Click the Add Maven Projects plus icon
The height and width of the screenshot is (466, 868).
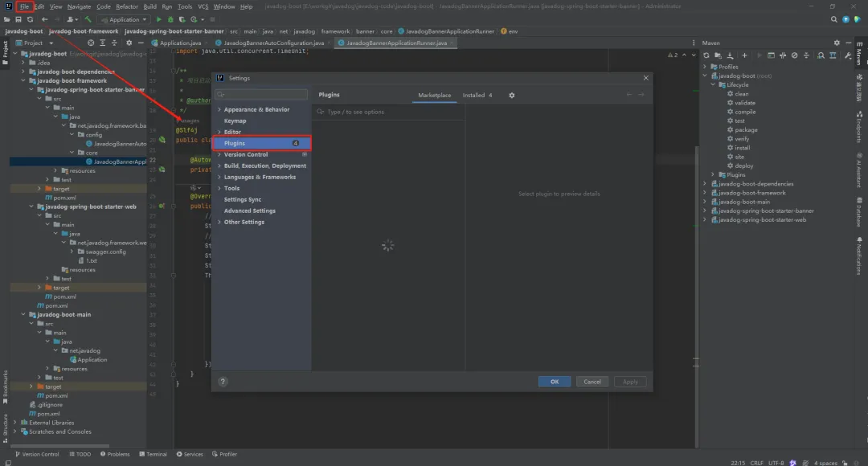(x=744, y=55)
